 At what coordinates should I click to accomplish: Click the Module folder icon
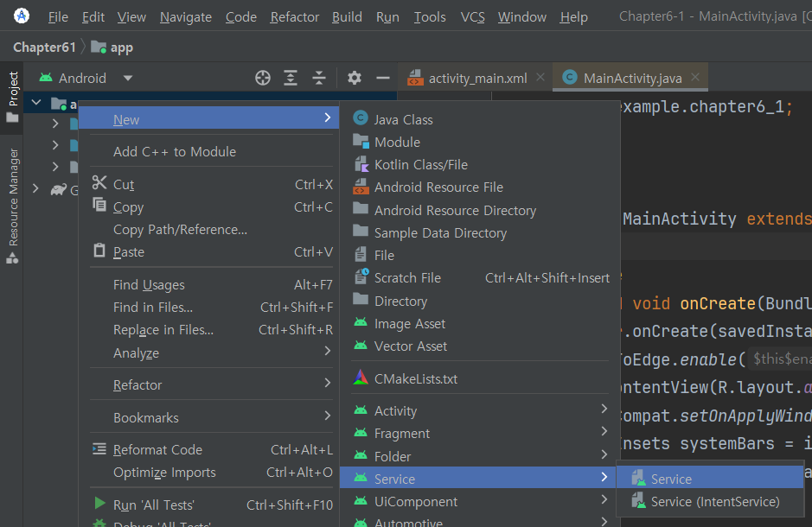pos(361,141)
